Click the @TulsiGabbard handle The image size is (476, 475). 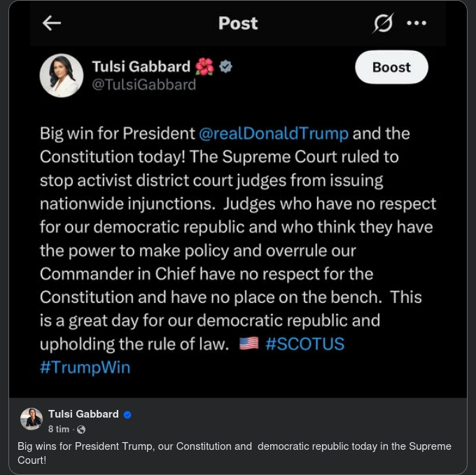tap(143, 85)
